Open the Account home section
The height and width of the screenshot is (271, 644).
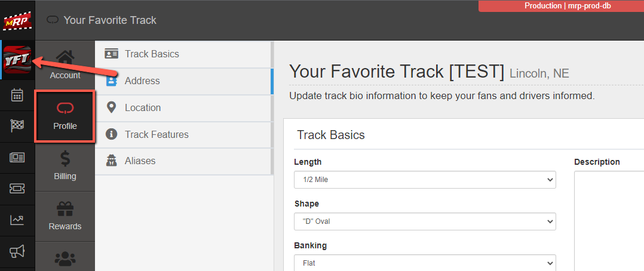pyautogui.click(x=65, y=65)
